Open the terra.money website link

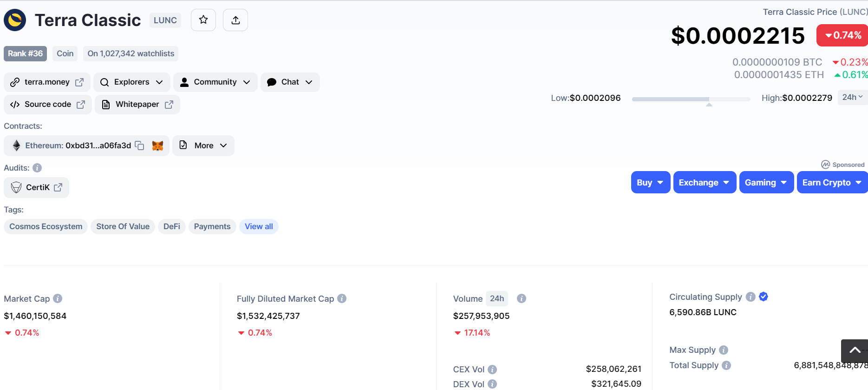[47, 82]
